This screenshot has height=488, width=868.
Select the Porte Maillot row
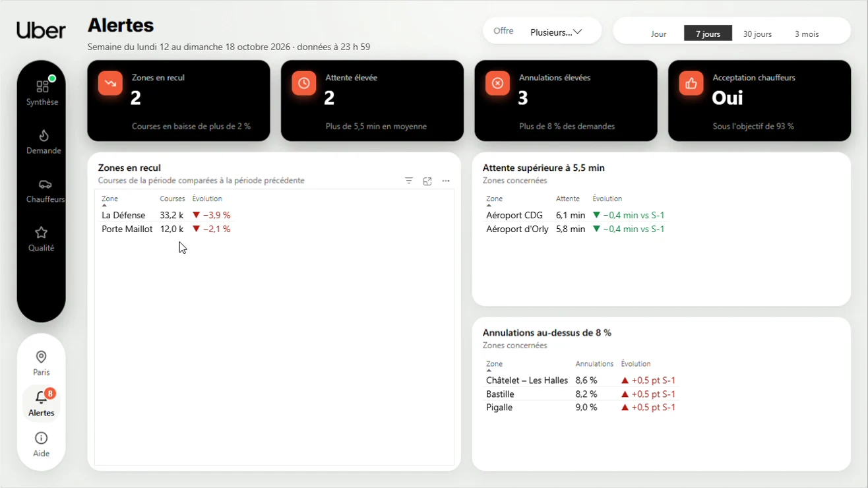(166, 229)
